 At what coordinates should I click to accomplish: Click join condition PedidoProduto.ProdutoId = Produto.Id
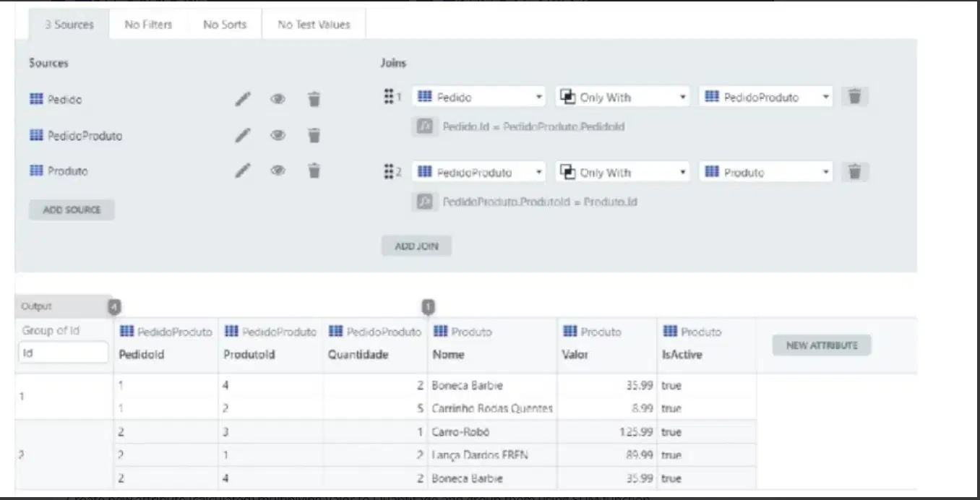[540, 202]
